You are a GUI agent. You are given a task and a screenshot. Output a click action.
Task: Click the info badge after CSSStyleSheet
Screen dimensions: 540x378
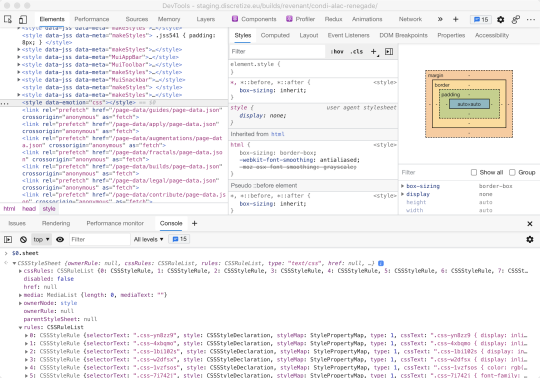pyautogui.click(x=381, y=263)
